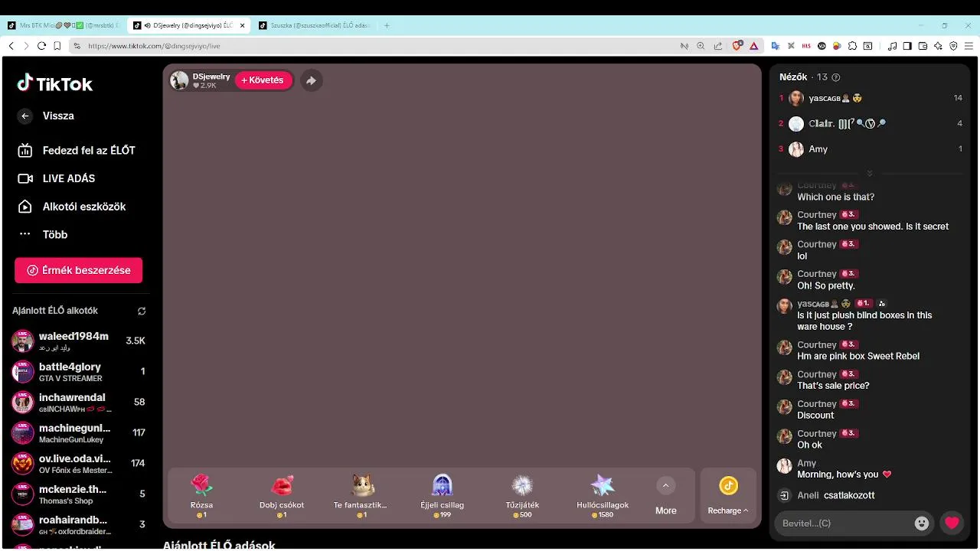Switch to the Szuszka ÉLŐ adás tab
This screenshot has height=551, width=980.
(315, 25)
